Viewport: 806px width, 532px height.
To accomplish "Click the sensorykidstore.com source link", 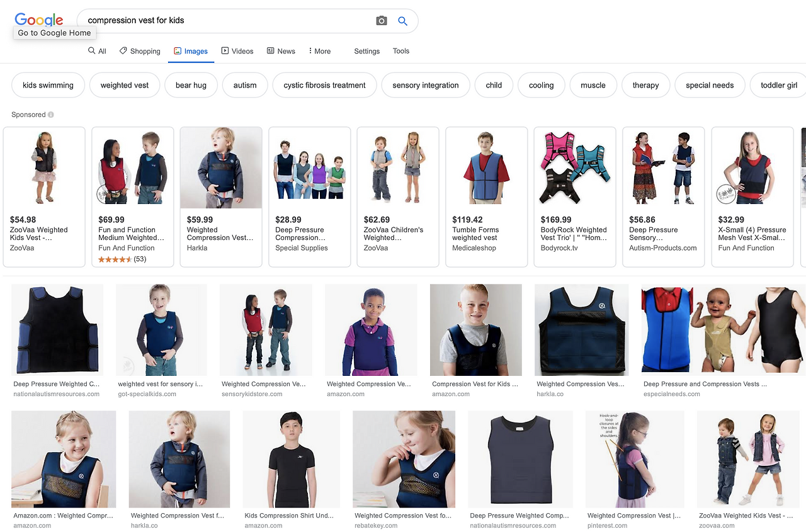I will tap(252, 394).
